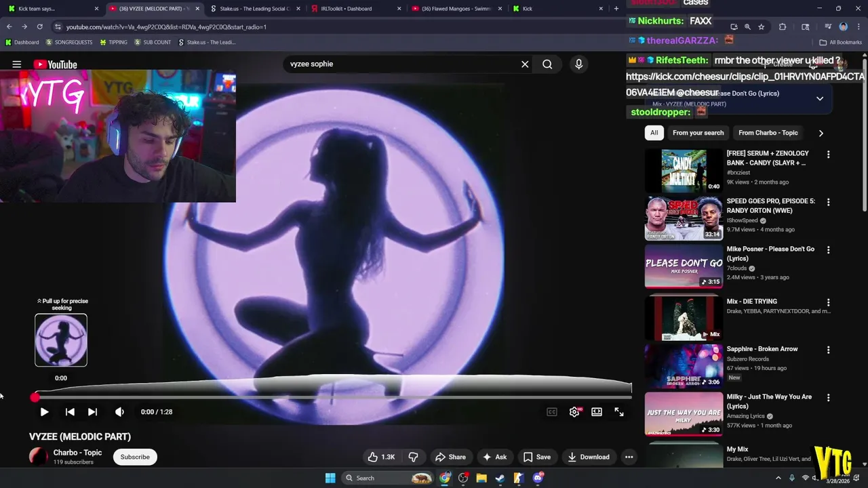This screenshot has height=488, width=868.
Task: Switch to the IRLToolkit Dashboard tab
Action: click(x=355, y=9)
